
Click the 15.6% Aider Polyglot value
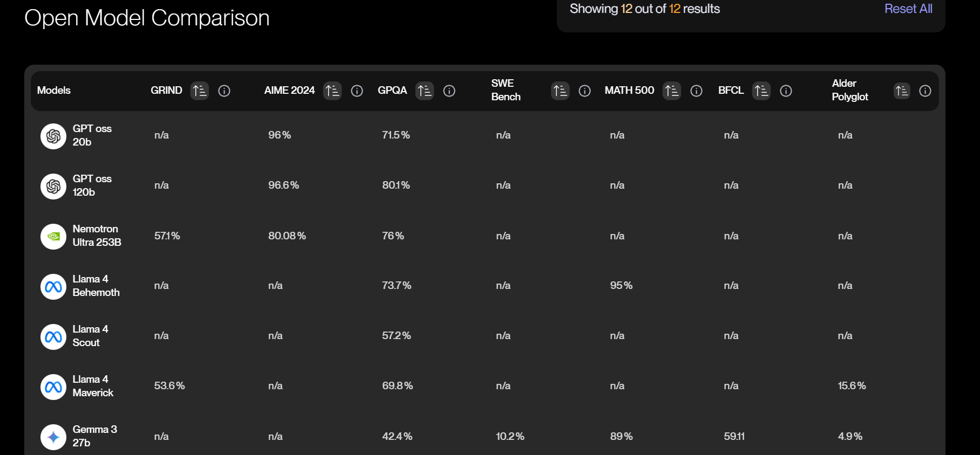click(x=852, y=386)
